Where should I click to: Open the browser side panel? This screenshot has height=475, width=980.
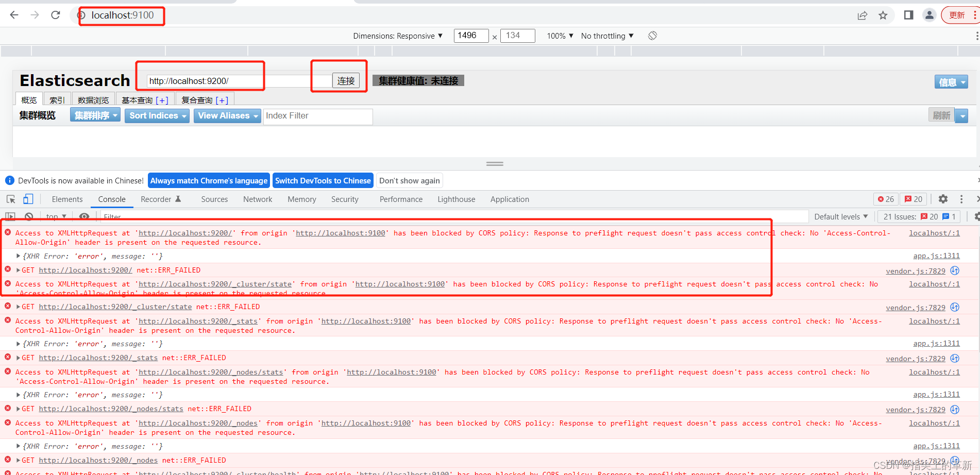[909, 15]
